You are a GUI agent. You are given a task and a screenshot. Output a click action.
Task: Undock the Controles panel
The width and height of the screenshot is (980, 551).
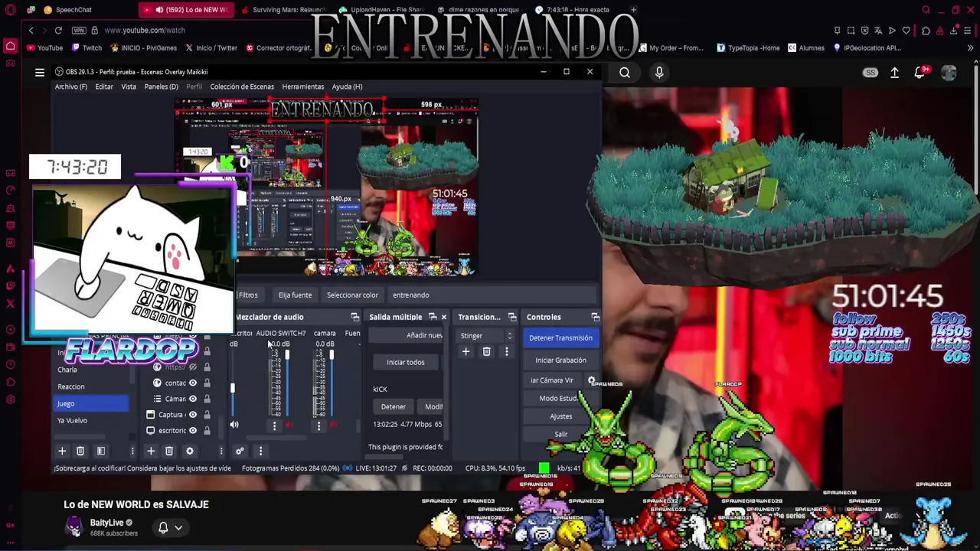[595, 317]
